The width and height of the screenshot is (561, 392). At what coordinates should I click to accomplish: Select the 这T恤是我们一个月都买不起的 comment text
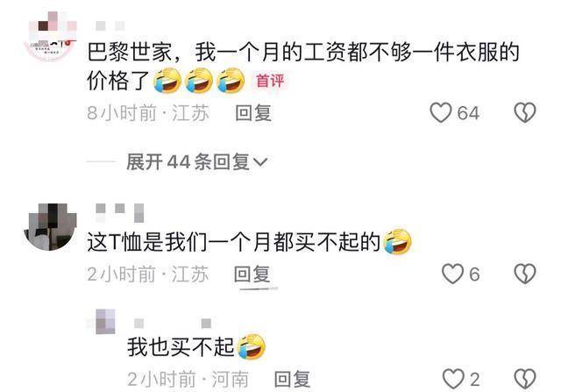[x=234, y=242]
